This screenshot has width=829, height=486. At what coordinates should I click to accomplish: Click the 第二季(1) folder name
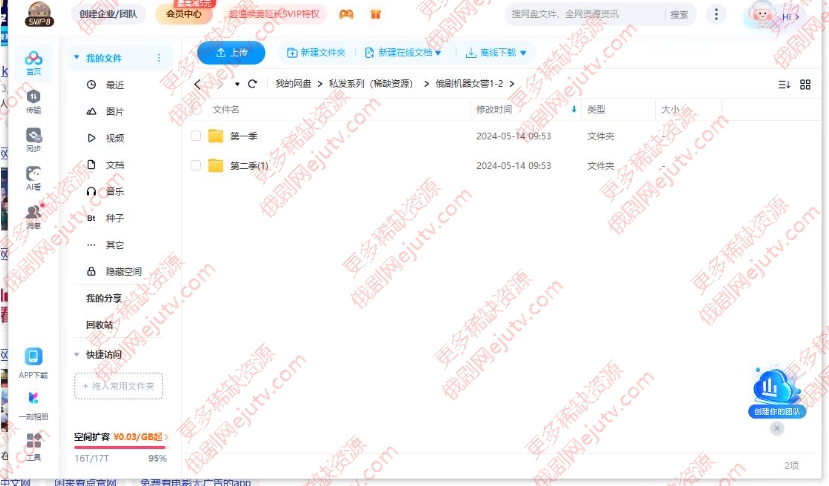tap(249, 166)
